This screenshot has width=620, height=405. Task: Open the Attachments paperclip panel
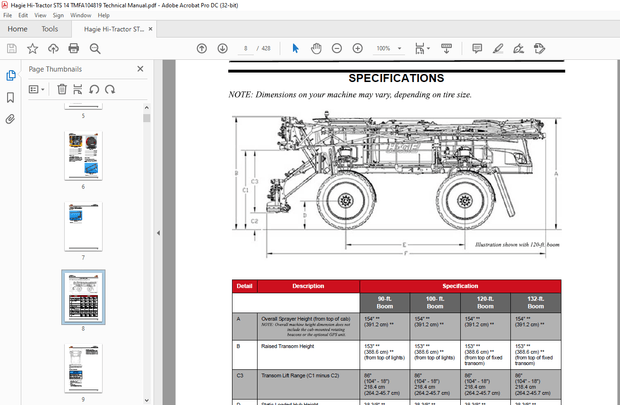tap(11, 119)
